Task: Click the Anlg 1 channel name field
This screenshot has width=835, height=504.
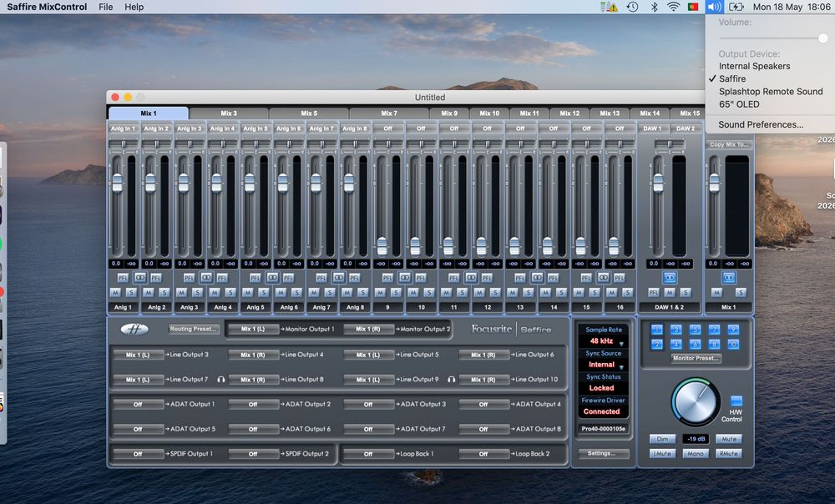Action: 123,307
